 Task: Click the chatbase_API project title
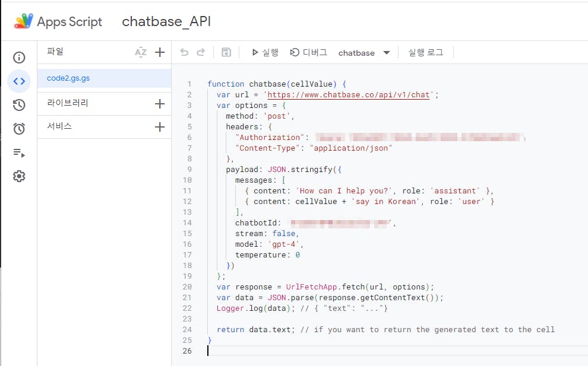pos(166,22)
